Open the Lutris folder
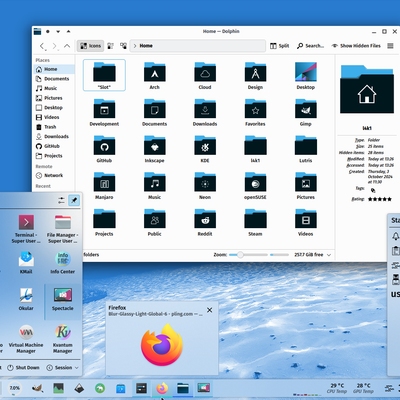Screen dimensions: 400x400 coord(306,149)
